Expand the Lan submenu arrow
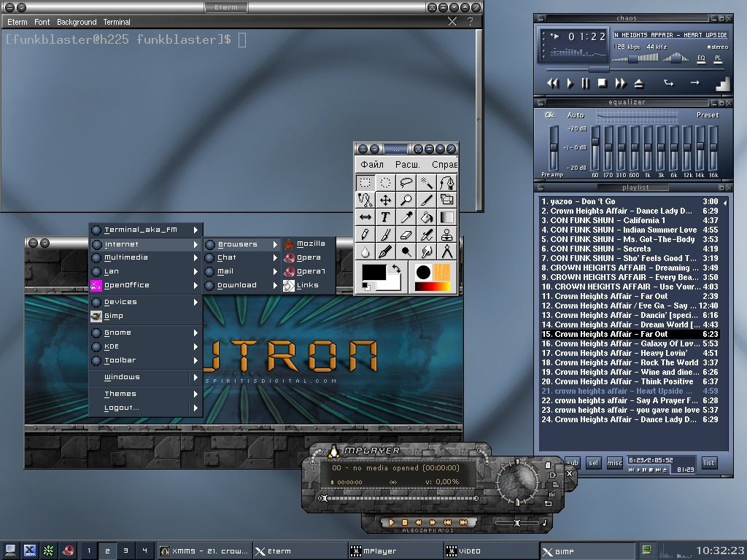The width and height of the screenshot is (747, 560). pyautogui.click(x=196, y=271)
